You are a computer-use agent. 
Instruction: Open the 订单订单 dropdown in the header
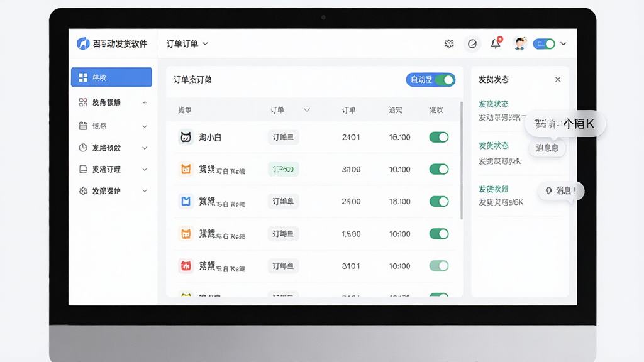click(187, 43)
